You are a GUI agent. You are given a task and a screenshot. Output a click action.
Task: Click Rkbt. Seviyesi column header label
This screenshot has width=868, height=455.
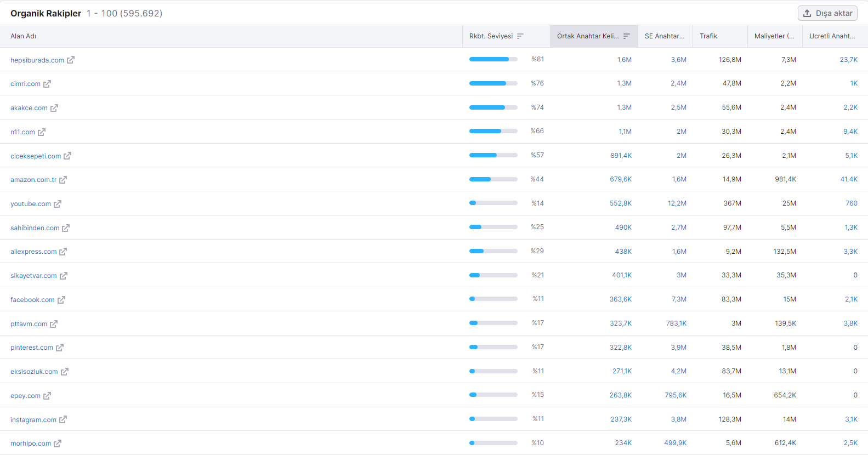pos(491,36)
